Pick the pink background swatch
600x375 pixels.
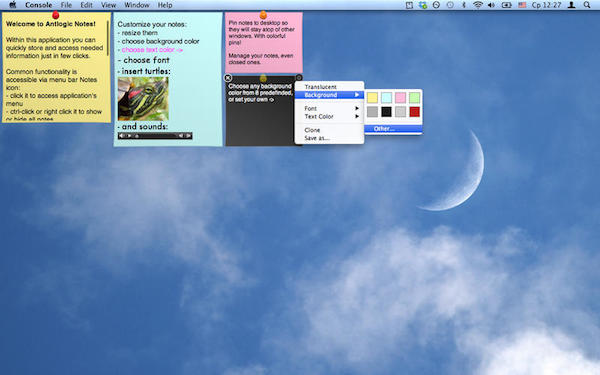click(x=400, y=98)
